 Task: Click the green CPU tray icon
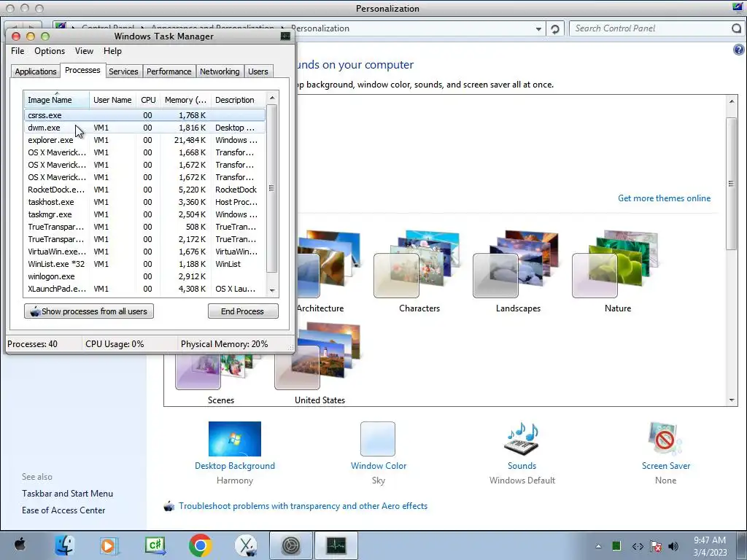tap(616, 545)
